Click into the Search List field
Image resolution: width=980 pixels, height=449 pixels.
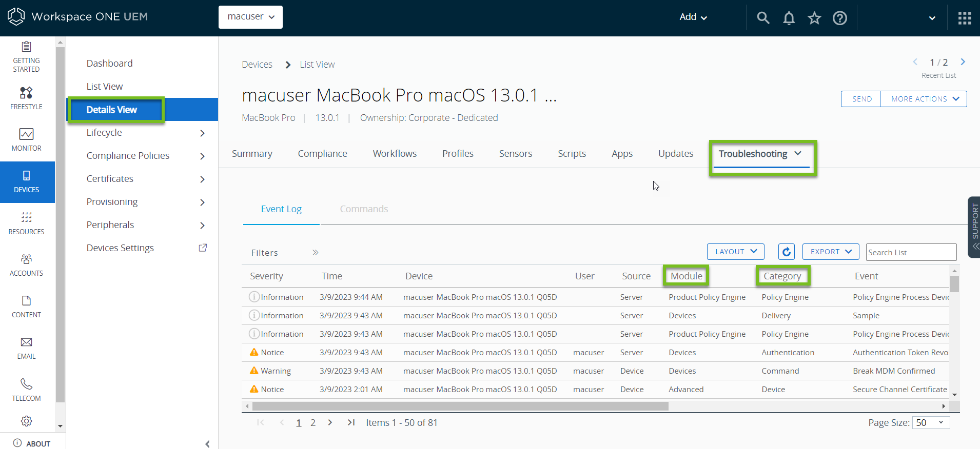(911, 252)
